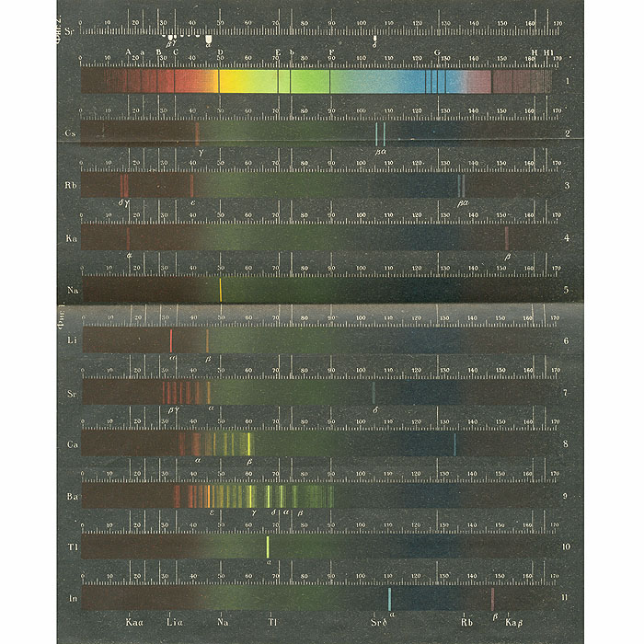Select the blue line in the In spectrum
This screenshot has height=644, width=644.
[x=390, y=598]
